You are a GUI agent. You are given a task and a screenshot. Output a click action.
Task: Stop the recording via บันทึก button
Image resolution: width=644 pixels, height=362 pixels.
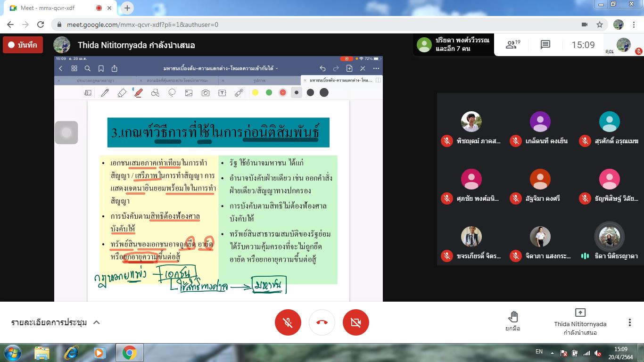click(23, 45)
